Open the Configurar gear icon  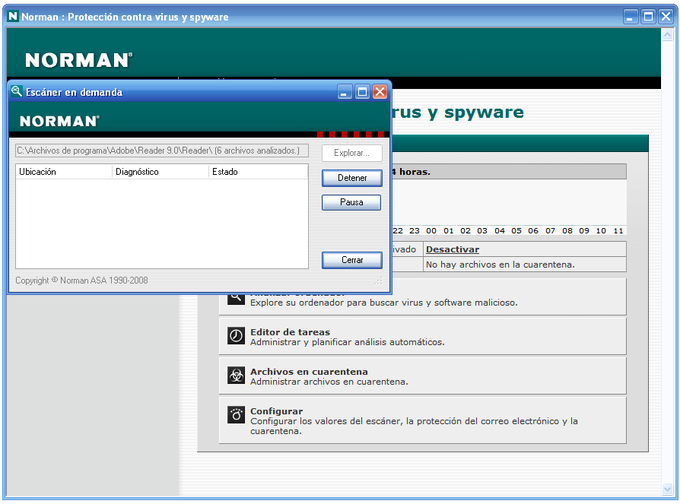pos(236,415)
